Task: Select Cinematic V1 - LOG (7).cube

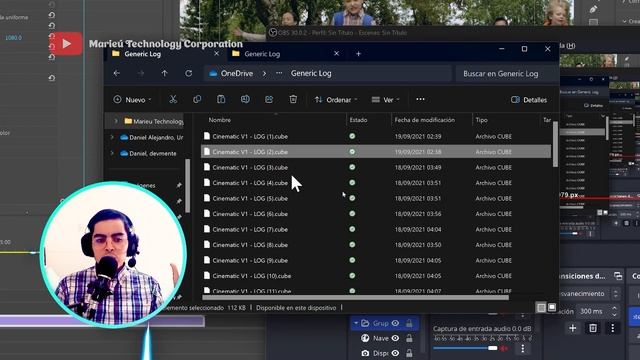Action: coord(250,229)
